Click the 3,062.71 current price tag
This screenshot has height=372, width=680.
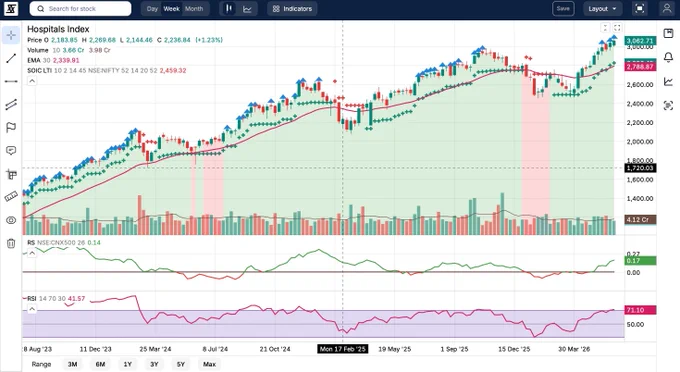tap(640, 41)
